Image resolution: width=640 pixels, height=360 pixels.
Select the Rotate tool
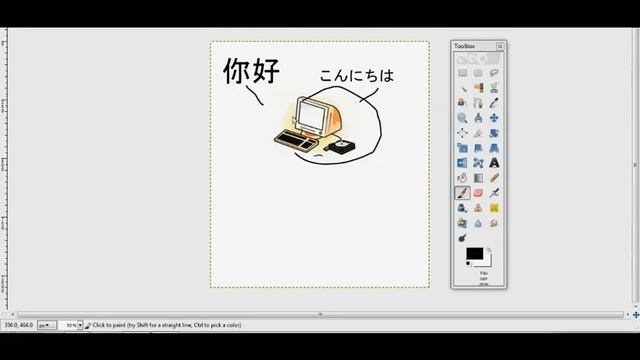pyautogui.click(x=494, y=133)
